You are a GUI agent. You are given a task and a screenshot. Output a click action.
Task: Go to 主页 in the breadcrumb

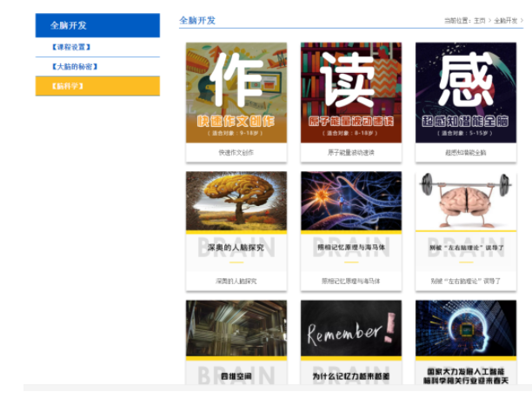pos(479,20)
